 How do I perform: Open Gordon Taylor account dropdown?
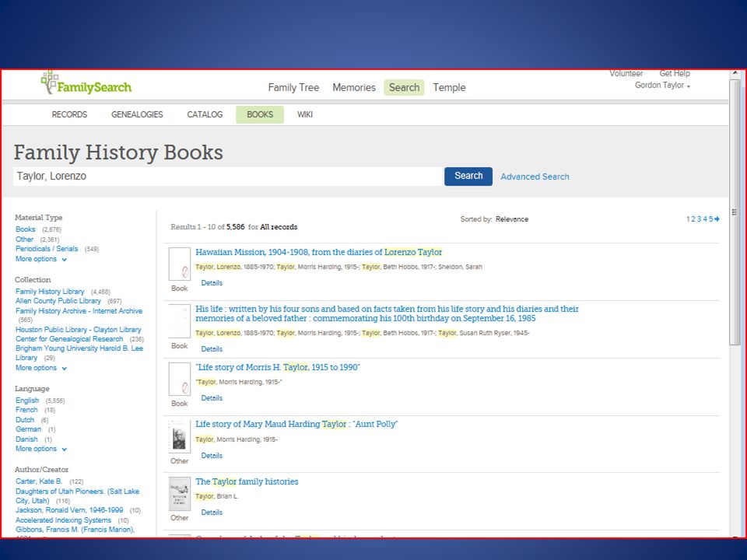pyautogui.click(x=662, y=86)
